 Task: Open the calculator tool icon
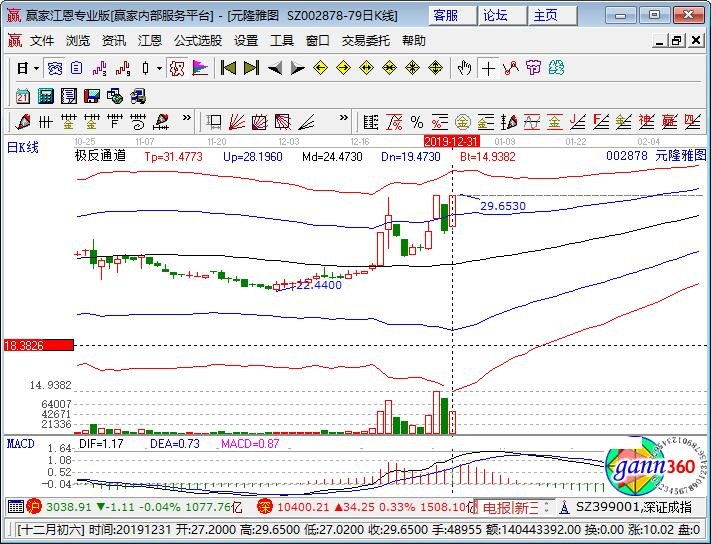click(x=46, y=96)
